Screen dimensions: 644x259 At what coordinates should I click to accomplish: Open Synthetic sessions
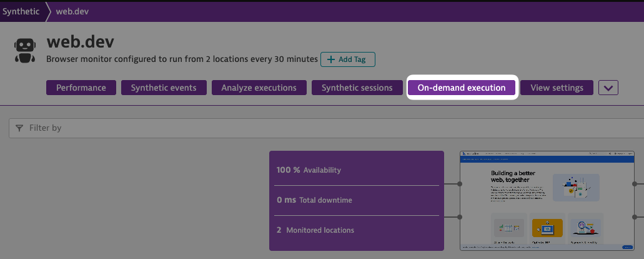point(357,88)
